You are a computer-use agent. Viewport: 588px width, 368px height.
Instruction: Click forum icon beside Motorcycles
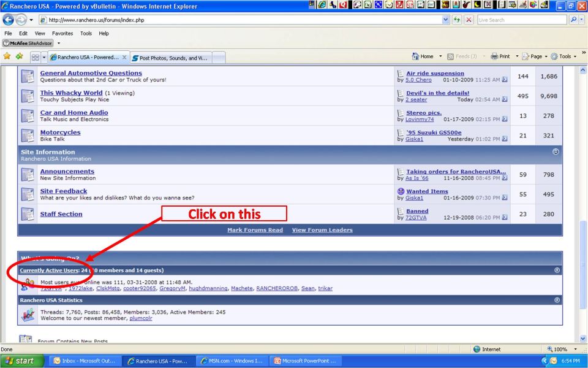pyautogui.click(x=28, y=136)
